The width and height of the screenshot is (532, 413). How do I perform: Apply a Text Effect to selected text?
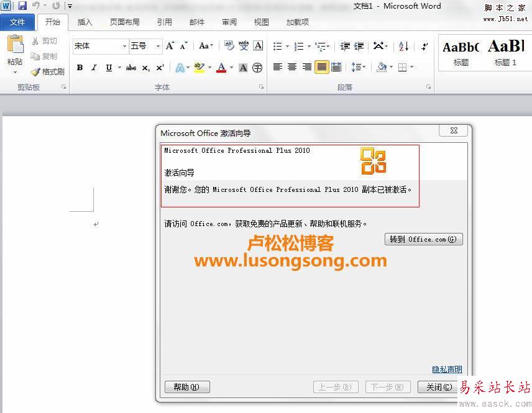[x=178, y=67]
